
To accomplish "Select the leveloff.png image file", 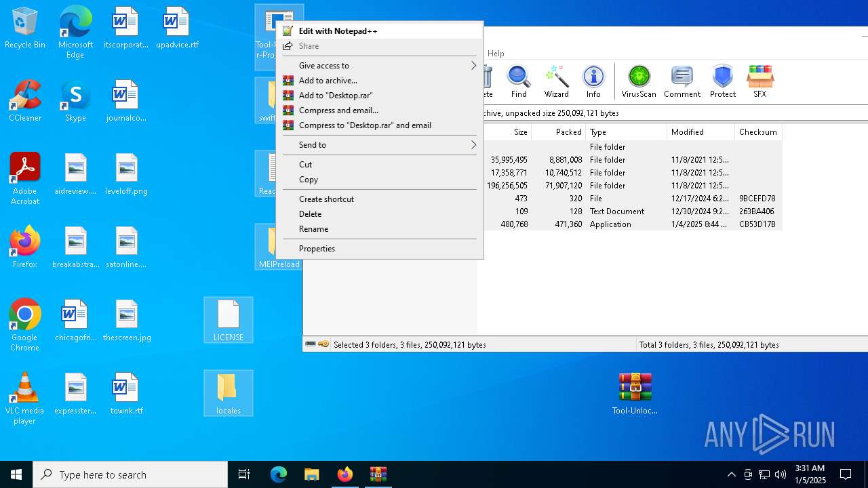I will [x=126, y=175].
